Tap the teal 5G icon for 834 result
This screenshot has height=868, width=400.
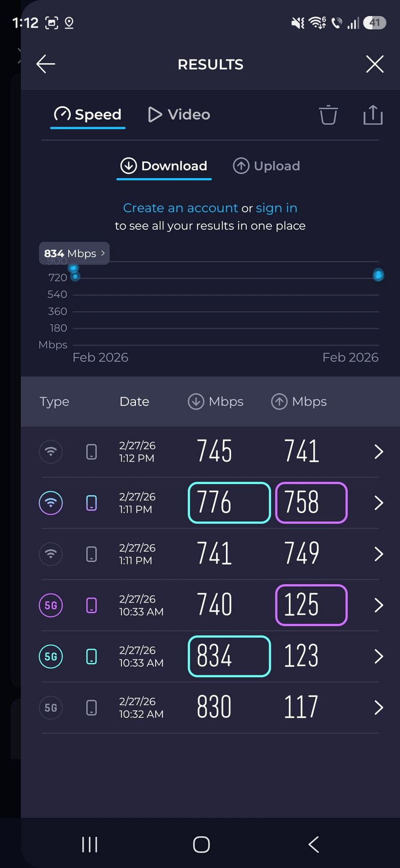pos(51,657)
